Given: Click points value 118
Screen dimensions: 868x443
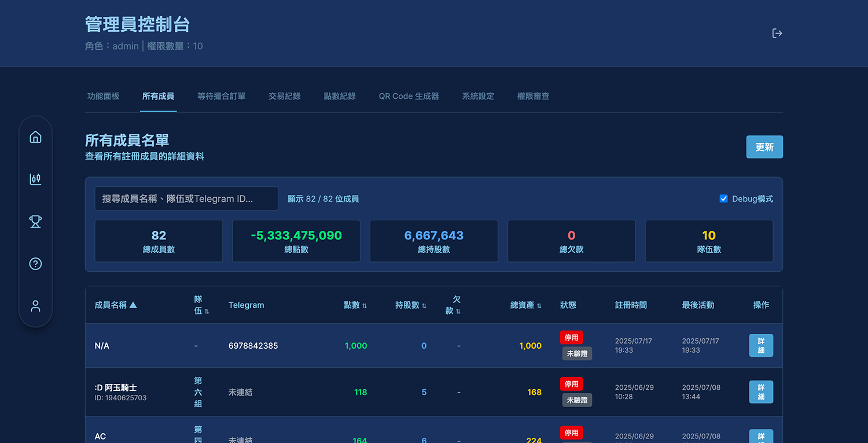Looking at the screenshot, I should 361,392.
